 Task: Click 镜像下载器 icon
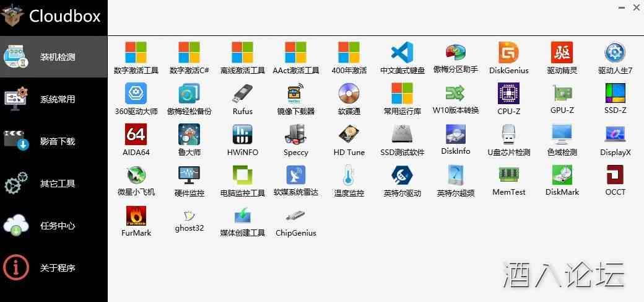click(296, 94)
